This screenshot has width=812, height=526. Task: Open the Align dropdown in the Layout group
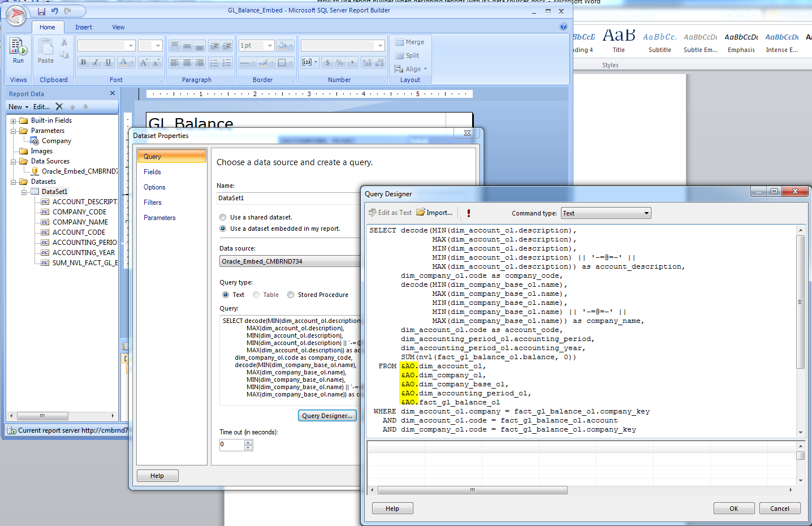click(x=411, y=69)
